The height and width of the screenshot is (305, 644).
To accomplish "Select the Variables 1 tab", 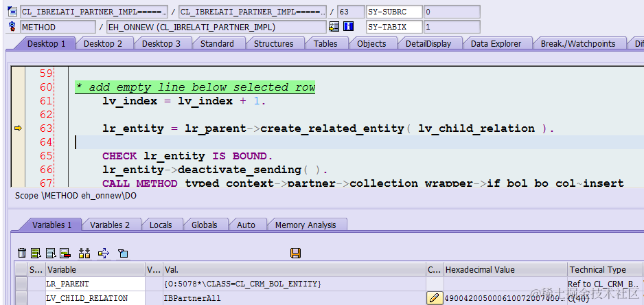I will (51, 225).
